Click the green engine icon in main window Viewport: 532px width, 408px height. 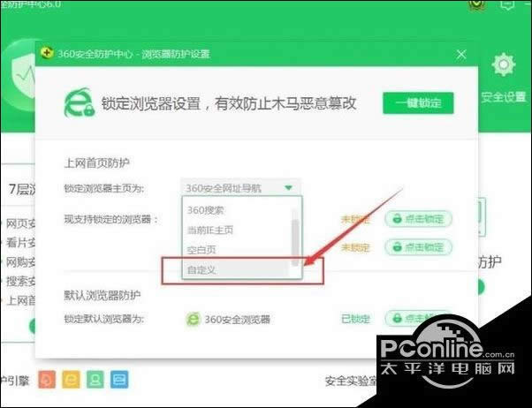coord(95,379)
